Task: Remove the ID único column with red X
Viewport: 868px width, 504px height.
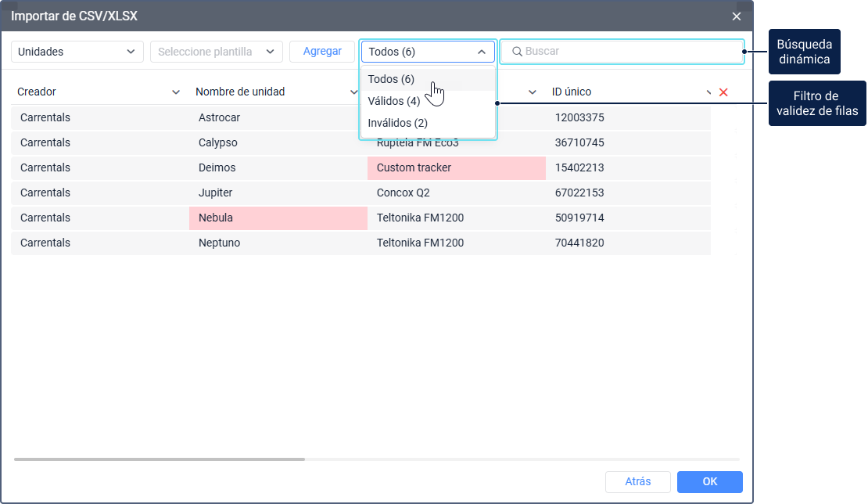Action: pos(723,92)
